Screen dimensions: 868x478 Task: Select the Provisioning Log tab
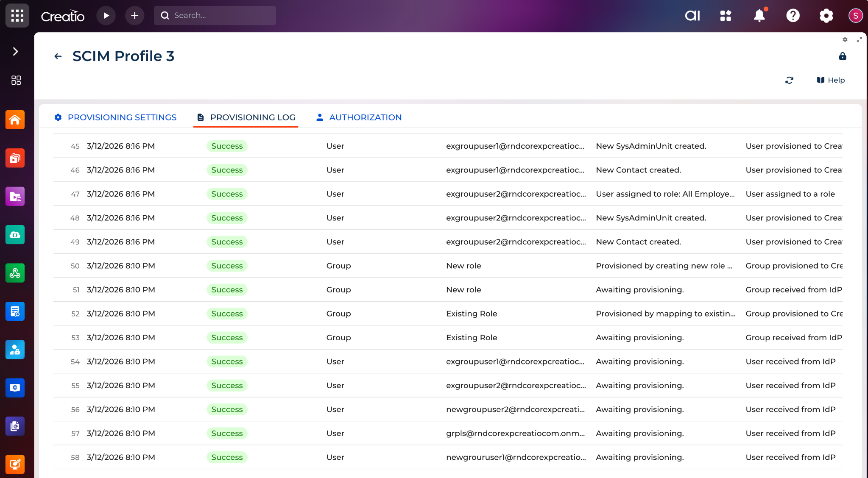[x=246, y=117]
